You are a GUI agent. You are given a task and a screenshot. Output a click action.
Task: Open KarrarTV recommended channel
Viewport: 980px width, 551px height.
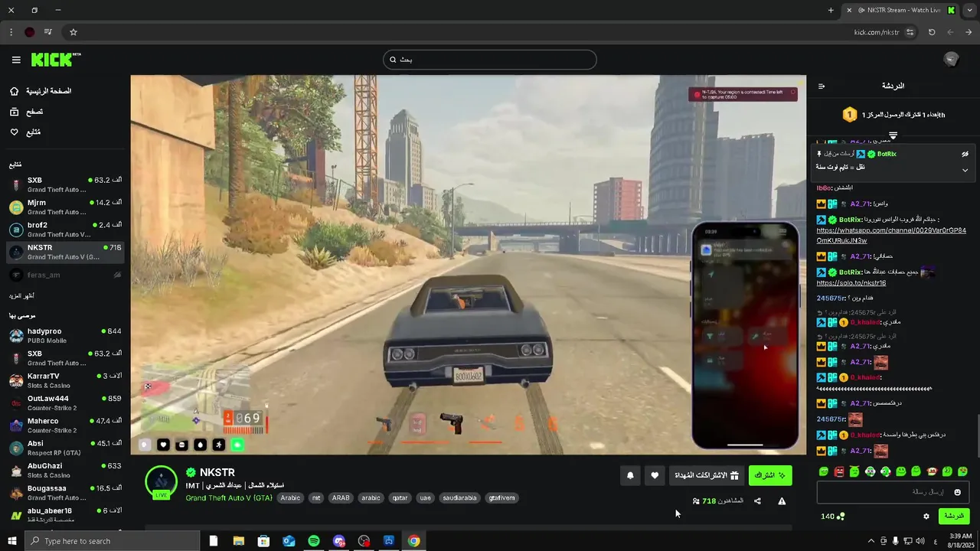[65, 380]
